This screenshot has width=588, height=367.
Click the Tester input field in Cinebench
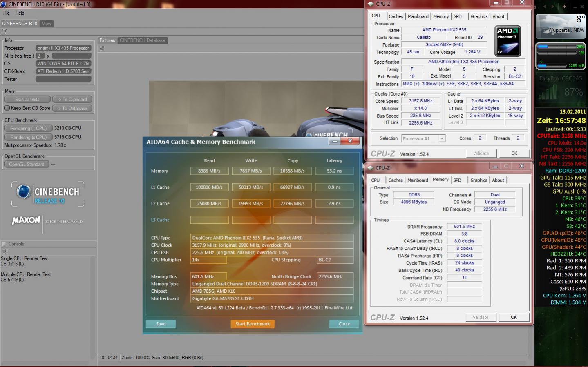click(63, 79)
